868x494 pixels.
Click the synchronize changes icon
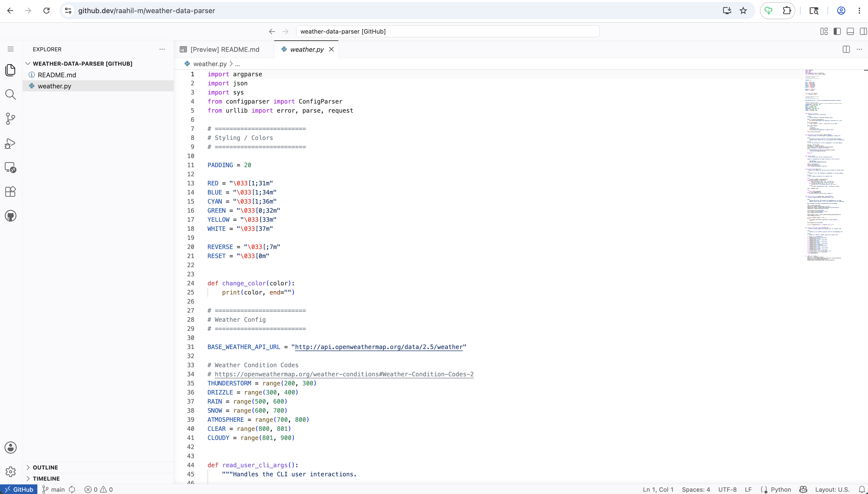click(x=72, y=490)
